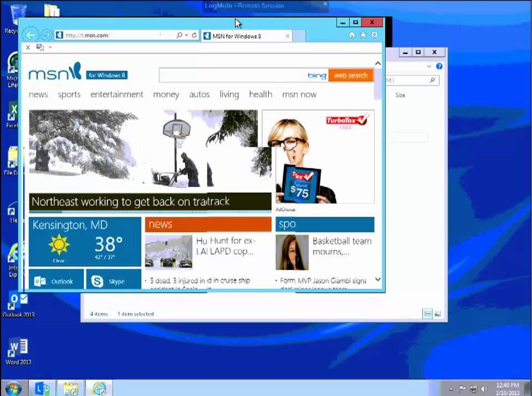Click the browser Back arrow button
This screenshot has height=396, width=532.
[x=30, y=35]
